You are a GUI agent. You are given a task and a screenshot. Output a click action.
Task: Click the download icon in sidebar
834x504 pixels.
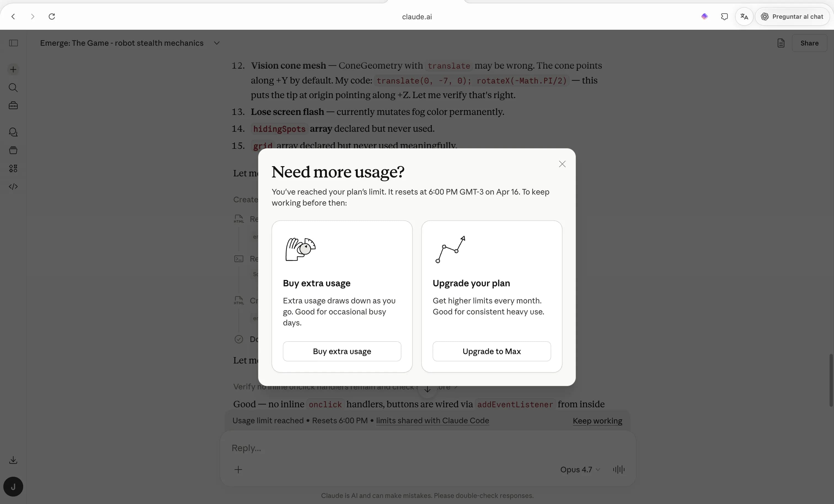(x=13, y=460)
